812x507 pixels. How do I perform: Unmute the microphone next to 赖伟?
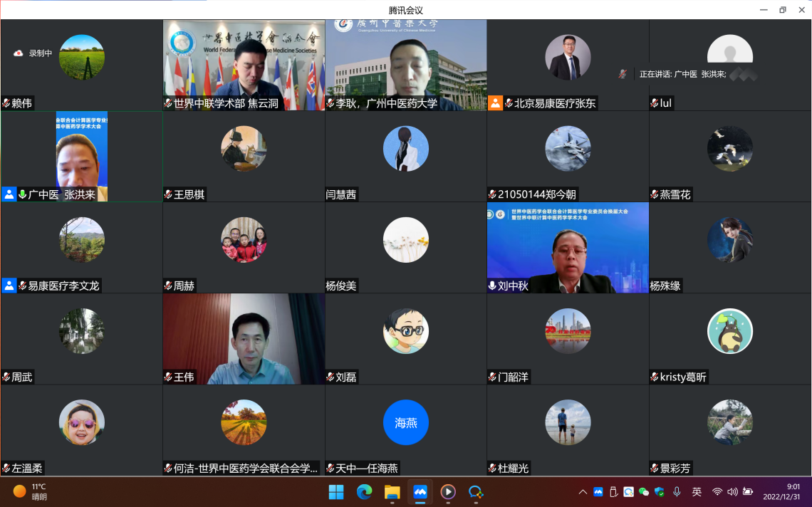[8, 103]
